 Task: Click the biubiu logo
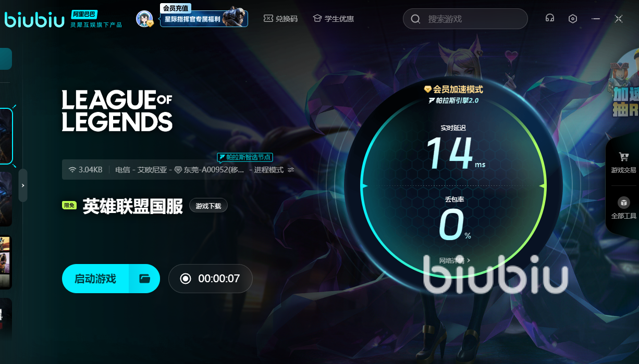coord(34,19)
